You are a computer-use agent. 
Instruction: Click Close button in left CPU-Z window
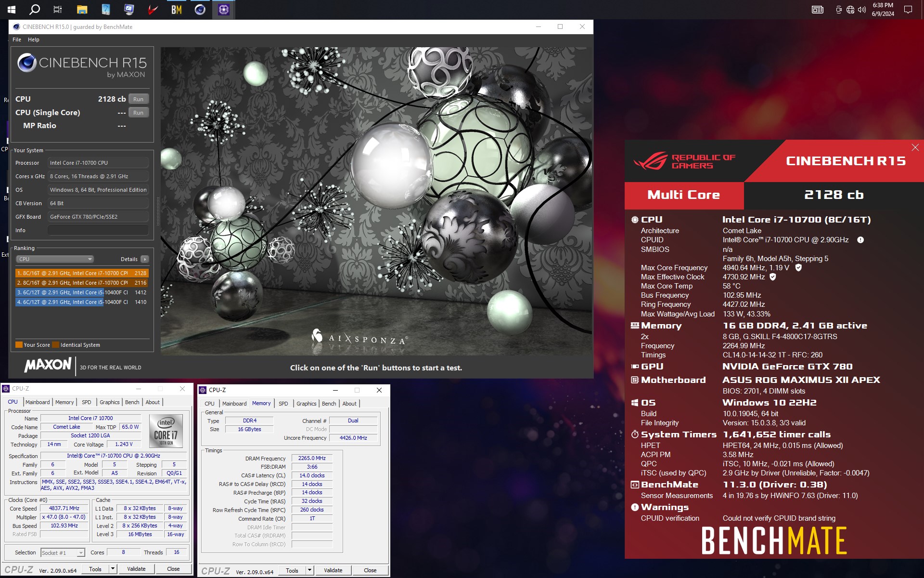(173, 569)
